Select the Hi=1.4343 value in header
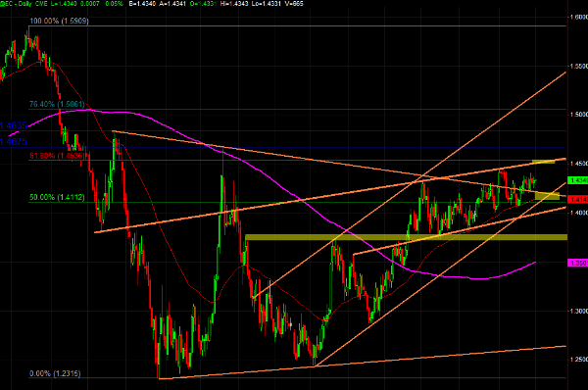The width and height of the screenshot is (588, 390). click(233, 4)
